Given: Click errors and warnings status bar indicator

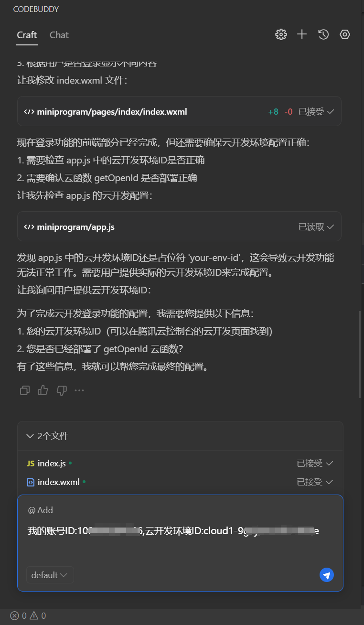Looking at the screenshot, I should [x=28, y=616].
